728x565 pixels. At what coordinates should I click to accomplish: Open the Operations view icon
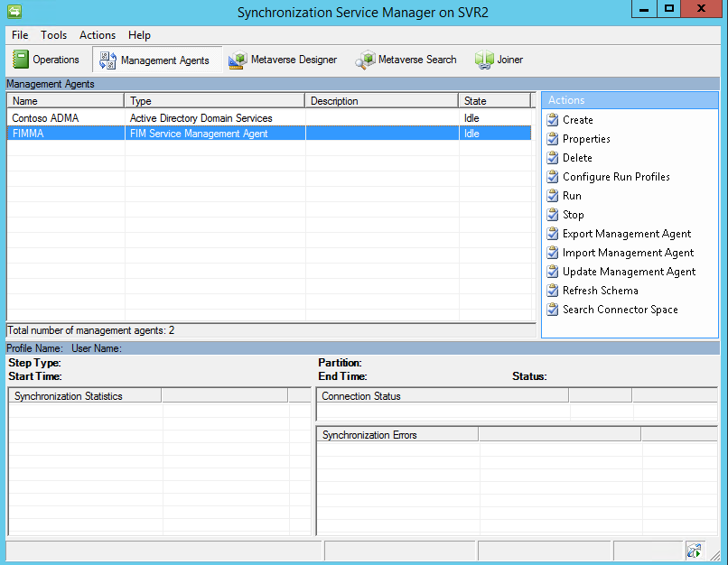21,60
